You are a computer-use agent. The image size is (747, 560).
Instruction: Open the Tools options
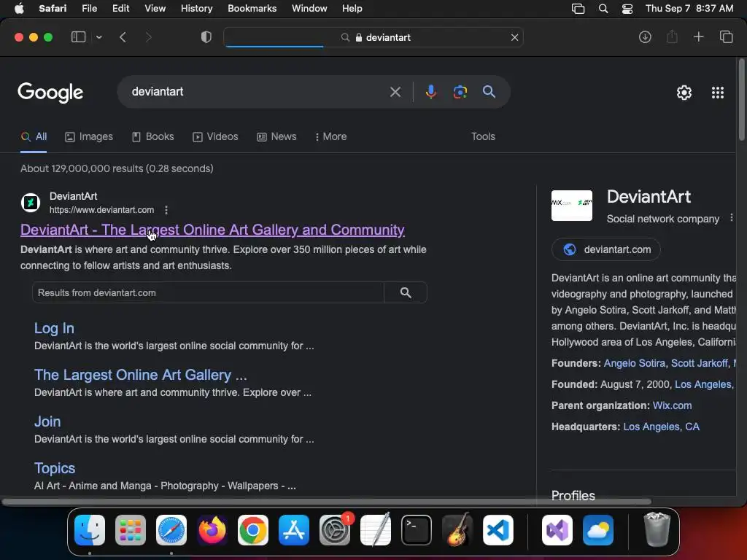point(483,136)
